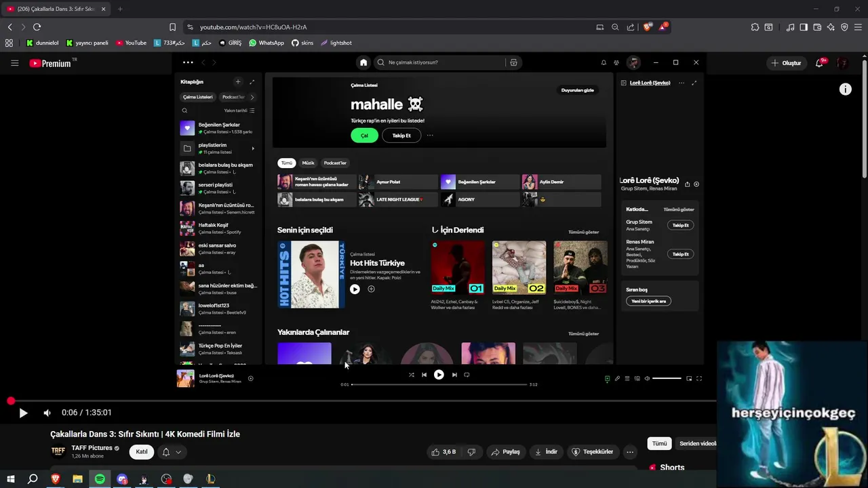The image size is (868, 488).
Task: Select Tümü filter on Spotify home
Action: coord(287,163)
